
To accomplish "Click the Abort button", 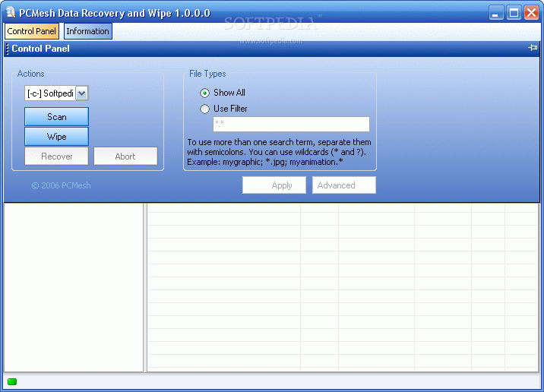I will tap(125, 156).
